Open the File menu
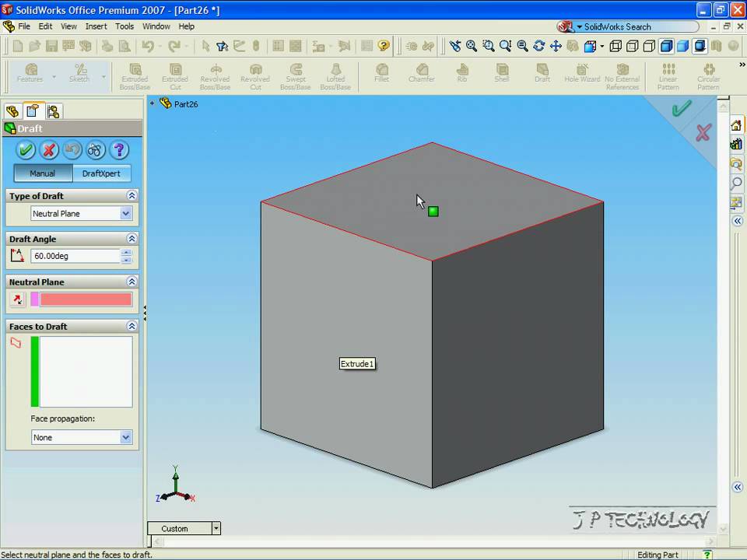 point(24,26)
